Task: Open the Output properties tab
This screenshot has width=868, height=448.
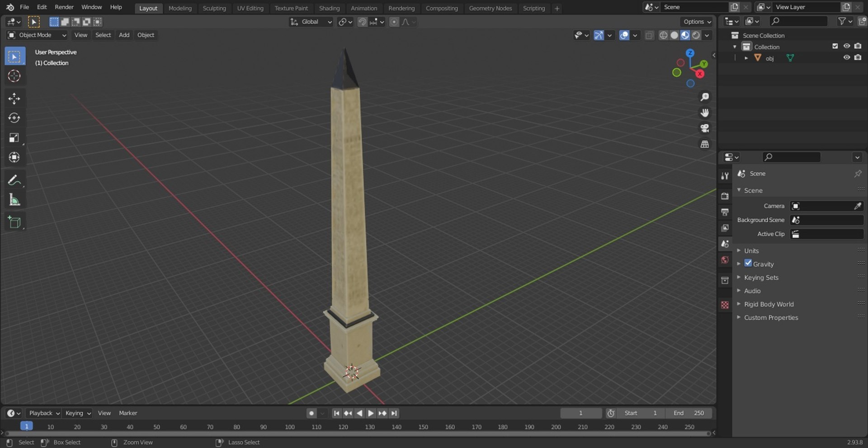Action: pyautogui.click(x=725, y=212)
